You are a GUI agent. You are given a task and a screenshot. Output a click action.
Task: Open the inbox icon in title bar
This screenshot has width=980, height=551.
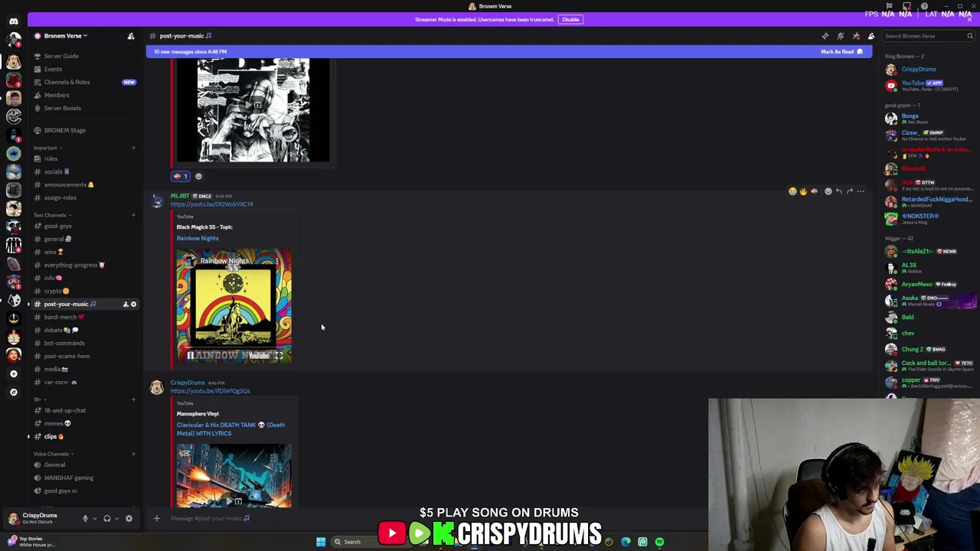coord(906,6)
